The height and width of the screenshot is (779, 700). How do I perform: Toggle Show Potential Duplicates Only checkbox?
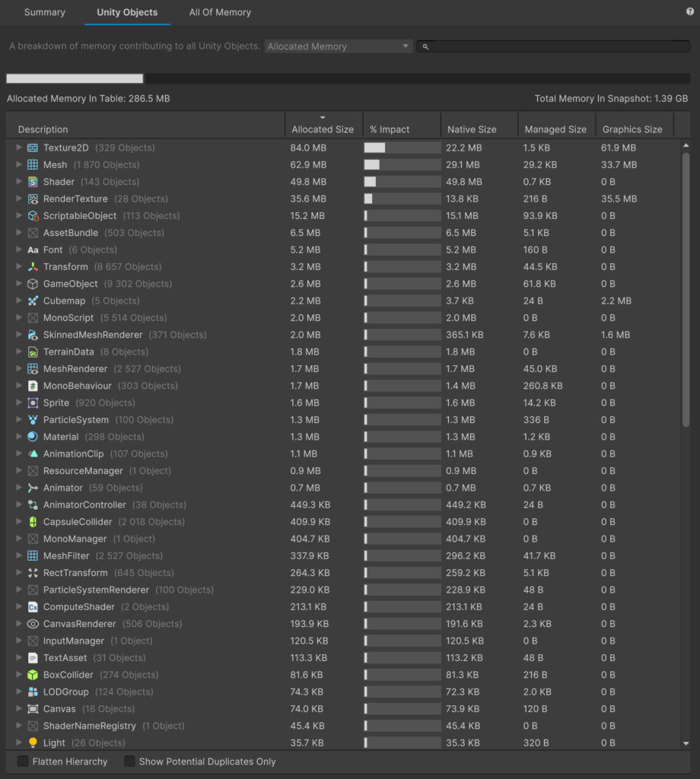pyautogui.click(x=129, y=761)
